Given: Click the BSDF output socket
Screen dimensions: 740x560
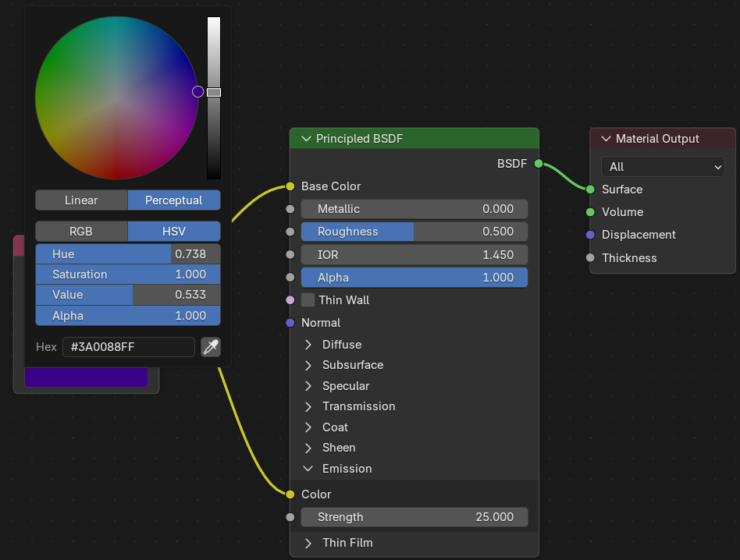Looking at the screenshot, I should (x=539, y=164).
